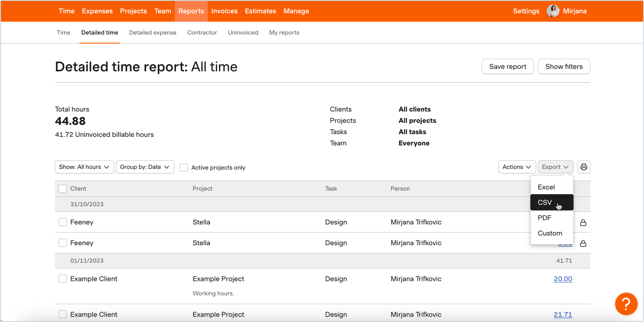Open the Actions dropdown
Screen dimensions: 644x322
[x=517, y=167]
